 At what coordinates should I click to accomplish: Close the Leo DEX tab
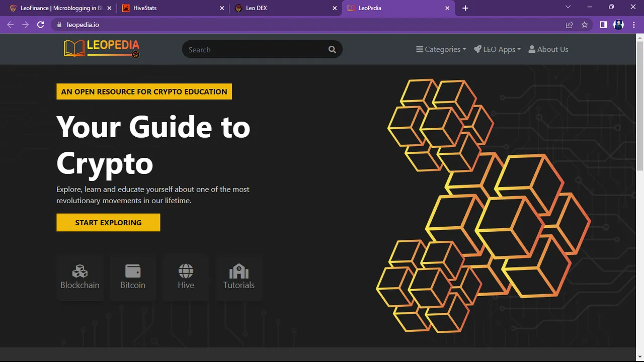335,8
